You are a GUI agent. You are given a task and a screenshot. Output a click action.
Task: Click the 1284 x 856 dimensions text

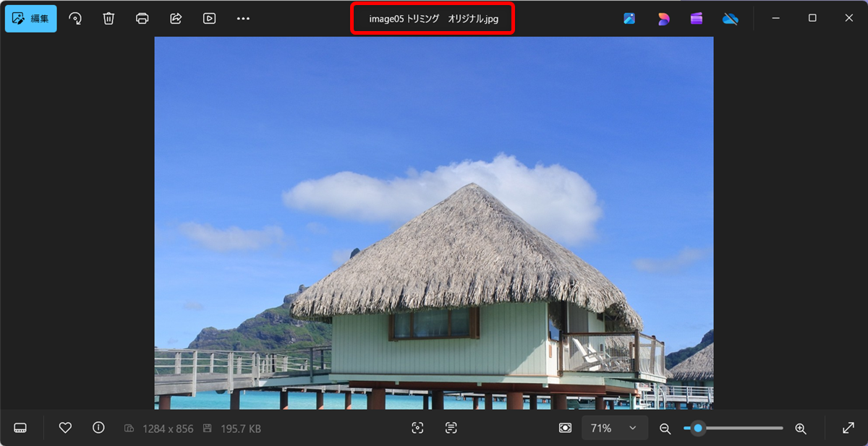coord(168,429)
